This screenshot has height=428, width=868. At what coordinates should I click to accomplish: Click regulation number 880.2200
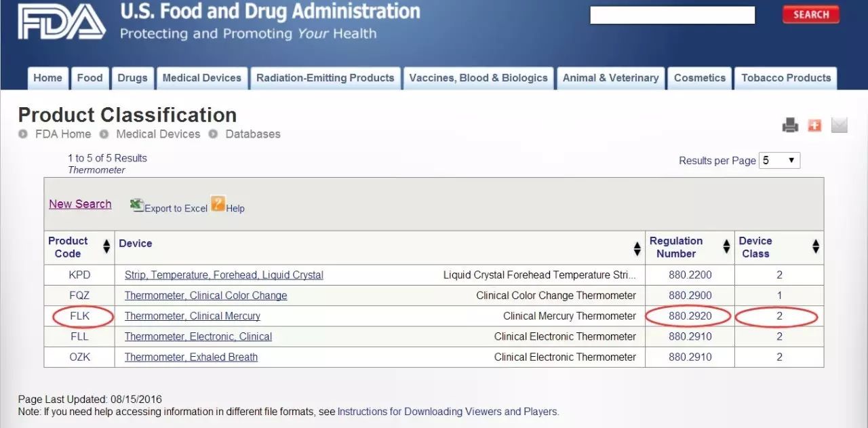pos(690,275)
